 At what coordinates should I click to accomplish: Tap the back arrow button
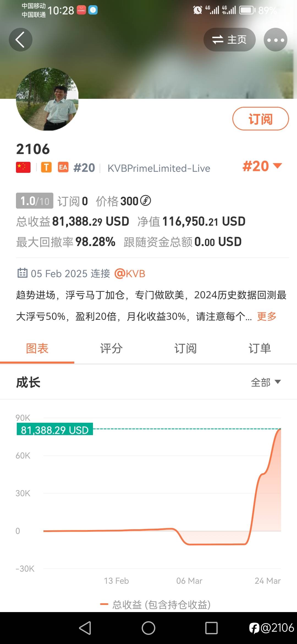pos(20,40)
